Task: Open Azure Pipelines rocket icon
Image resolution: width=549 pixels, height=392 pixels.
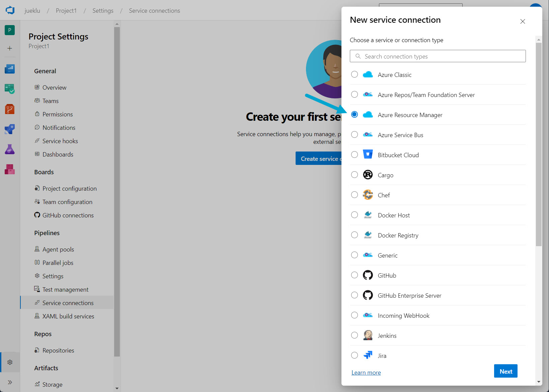Action: tap(10, 129)
